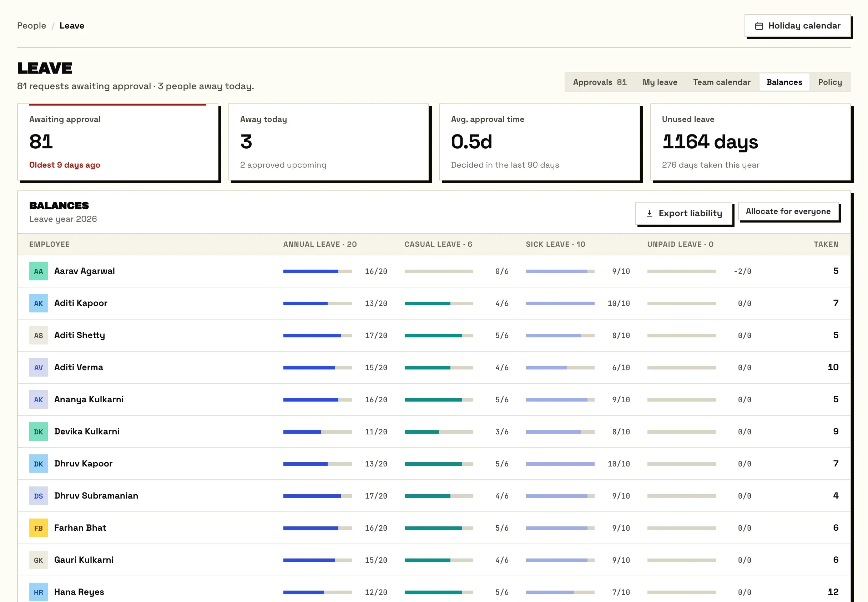Click Aditi Verma's taken value 10
Viewport: 868px width, 602px height.
tap(833, 367)
